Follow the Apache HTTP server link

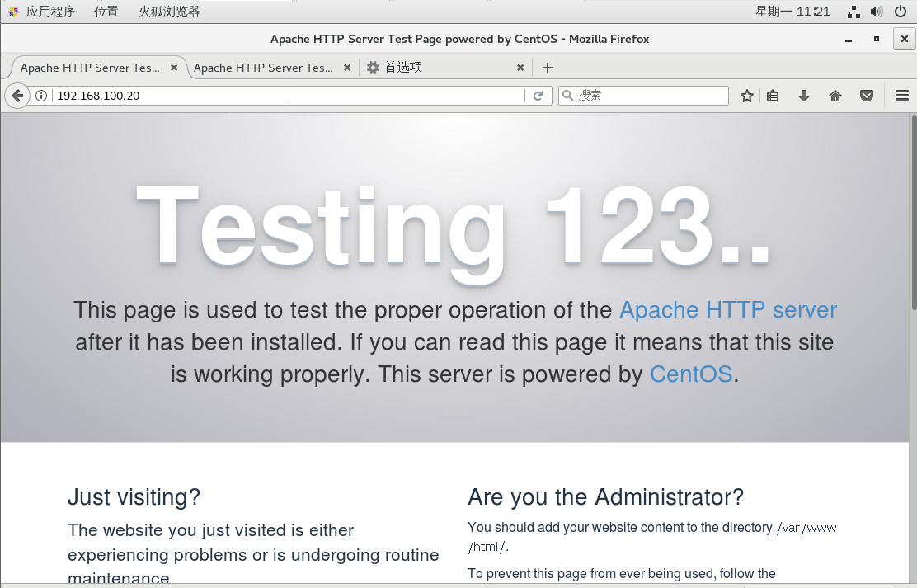pos(728,310)
